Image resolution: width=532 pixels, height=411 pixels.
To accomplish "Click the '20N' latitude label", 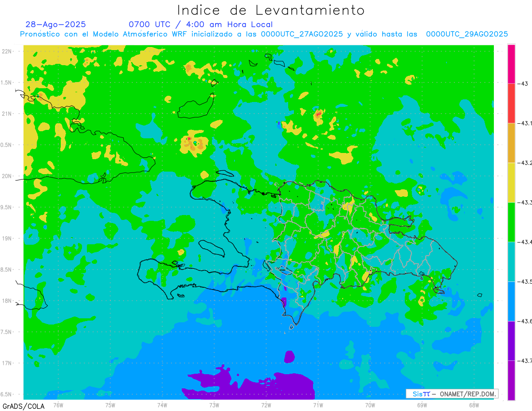I will click(x=7, y=176).
